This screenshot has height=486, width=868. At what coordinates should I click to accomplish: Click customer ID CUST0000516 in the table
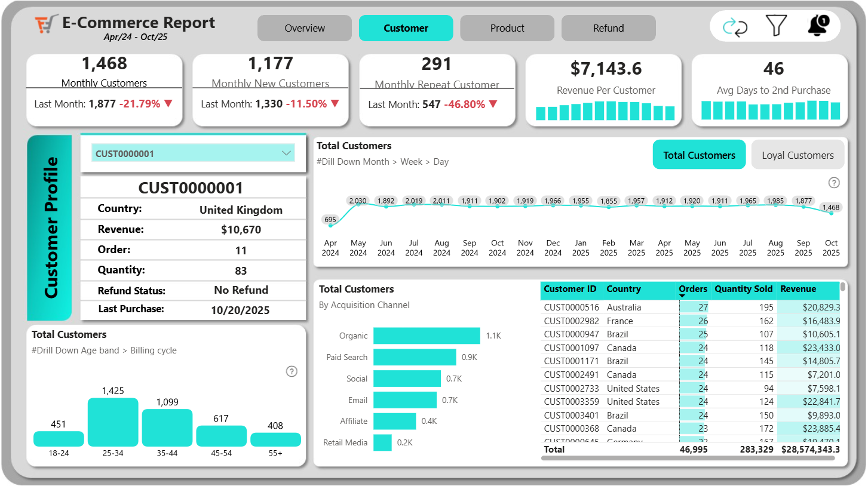pyautogui.click(x=571, y=307)
